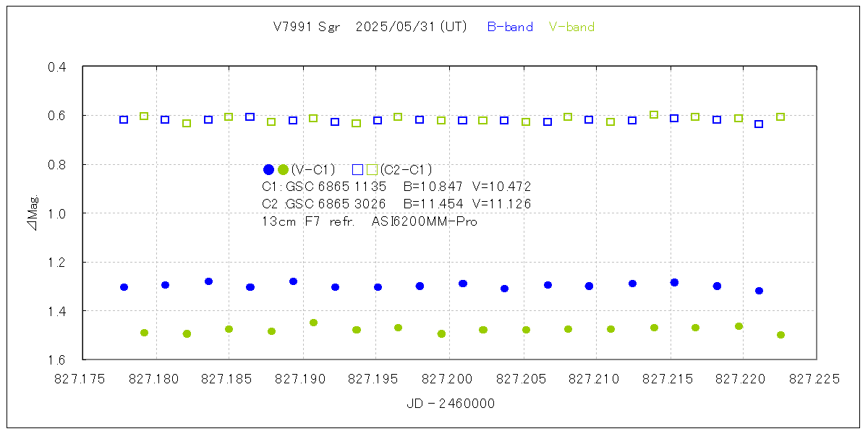Click the (C2-C1) legend label
The height and width of the screenshot is (434, 868).
406,170
